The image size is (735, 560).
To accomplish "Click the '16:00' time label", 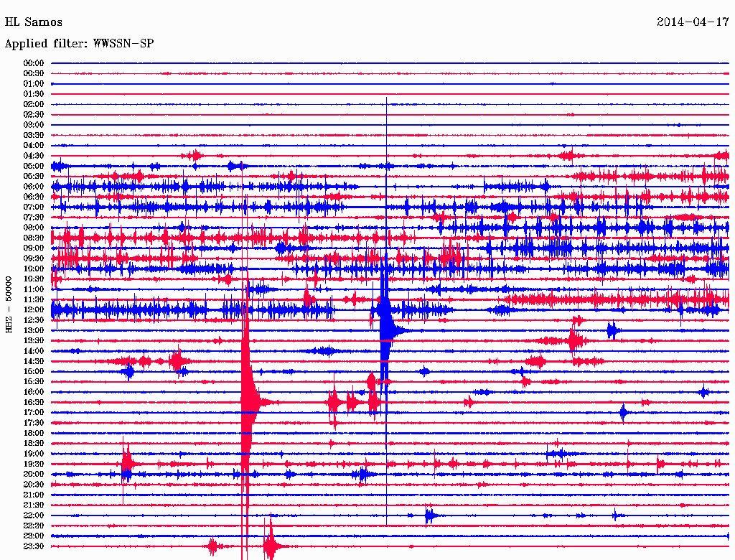I will [34, 391].
